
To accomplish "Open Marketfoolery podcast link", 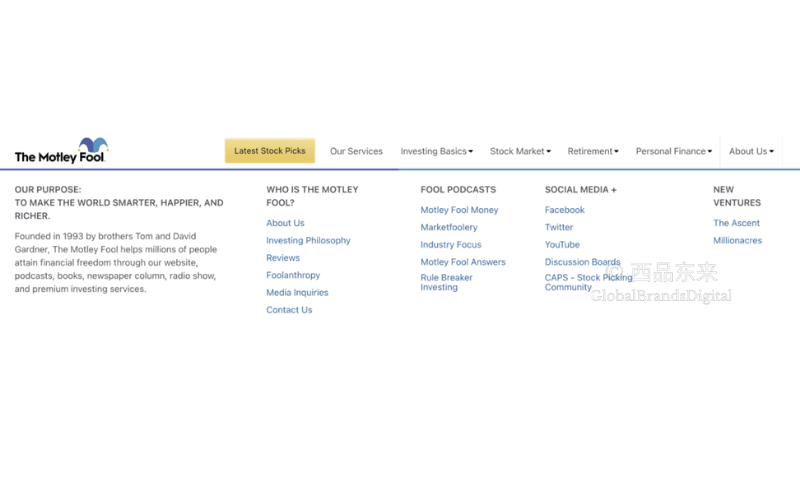I will [449, 227].
